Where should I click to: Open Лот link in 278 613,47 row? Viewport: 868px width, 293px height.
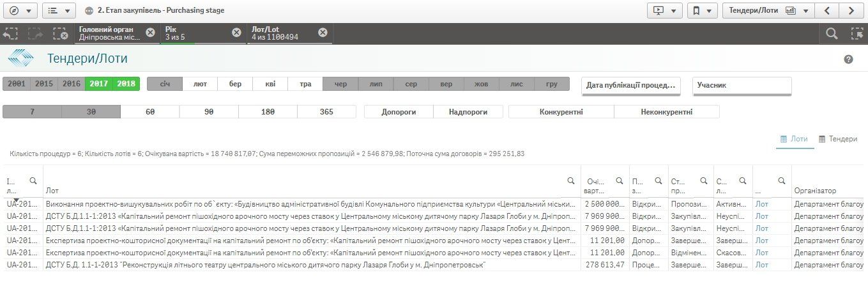click(761, 265)
